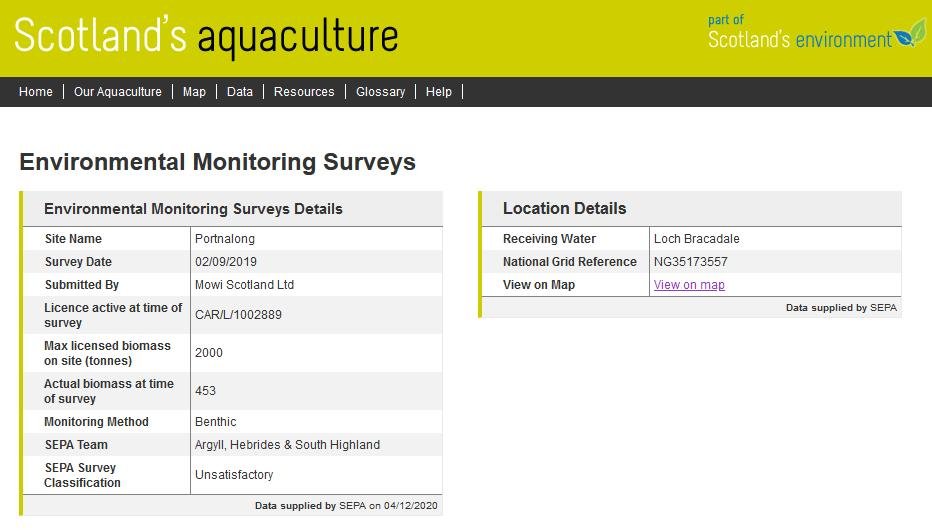Screen dimensions: 932x530
Task: Click the 'Monitoring Method' row label
Action: click(x=96, y=422)
